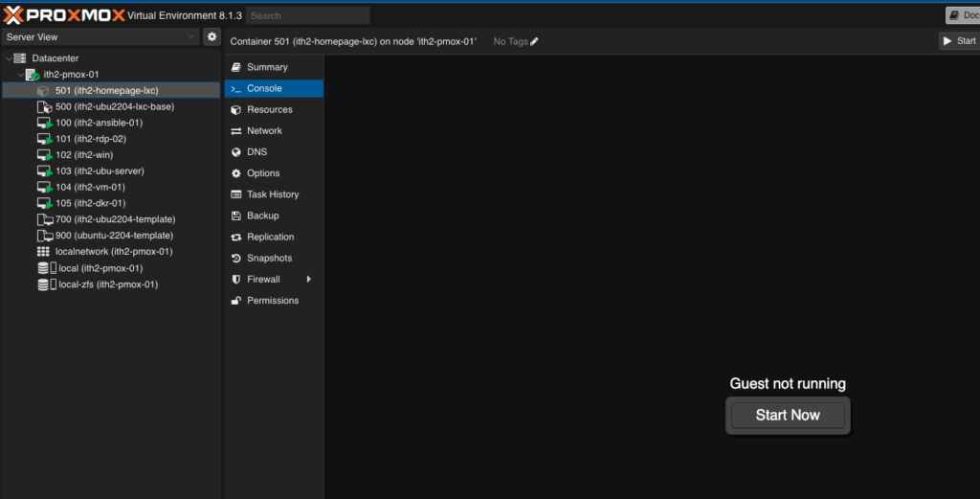Click the No Tags label
Screen dimensions: 980x499
point(511,41)
